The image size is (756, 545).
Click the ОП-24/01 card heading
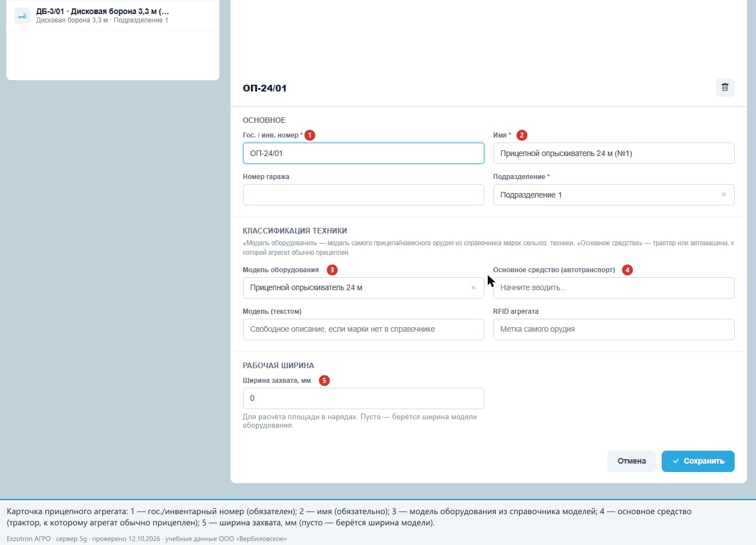point(264,88)
